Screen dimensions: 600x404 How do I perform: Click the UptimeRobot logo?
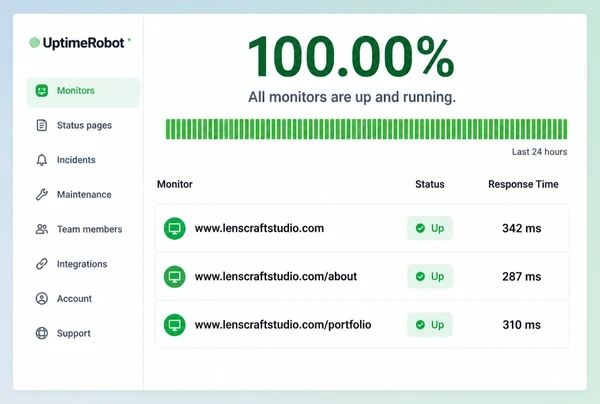(x=80, y=42)
